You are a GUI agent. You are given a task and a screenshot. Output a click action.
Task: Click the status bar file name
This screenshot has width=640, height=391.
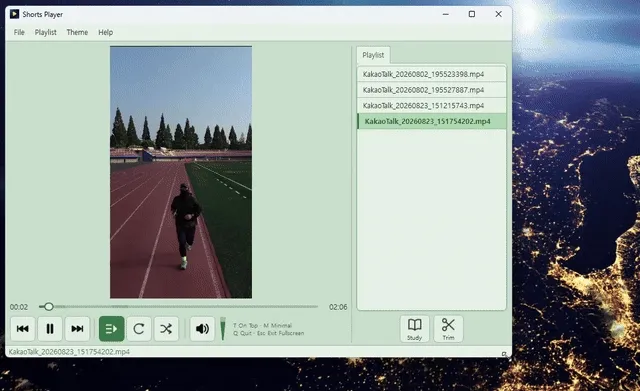[69, 352]
